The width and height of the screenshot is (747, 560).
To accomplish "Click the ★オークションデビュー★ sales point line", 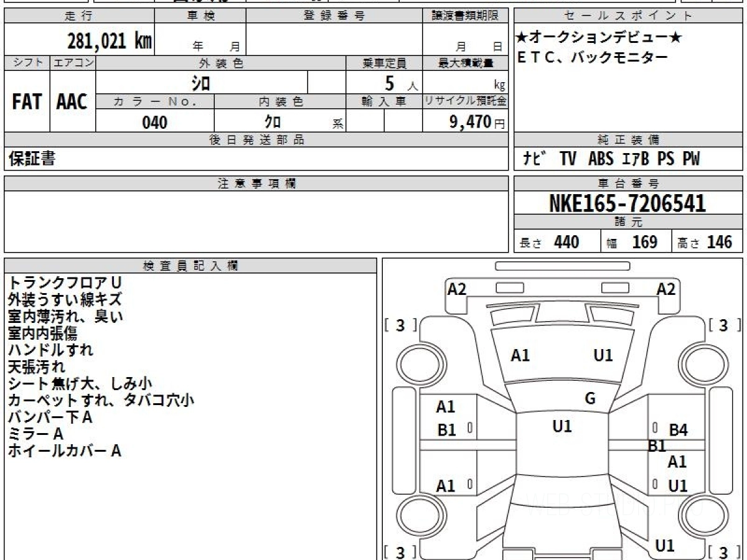I will [x=599, y=39].
